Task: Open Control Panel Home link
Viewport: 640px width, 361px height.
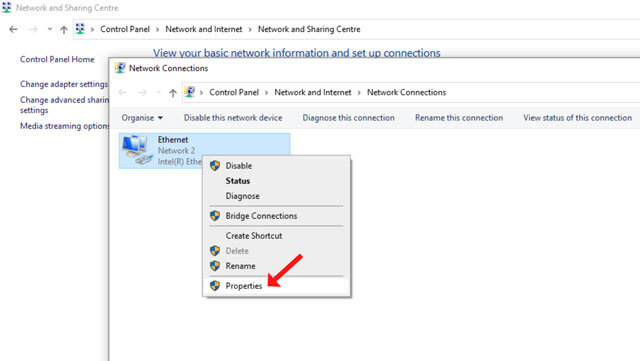Action: pyautogui.click(x=57, y=59)
